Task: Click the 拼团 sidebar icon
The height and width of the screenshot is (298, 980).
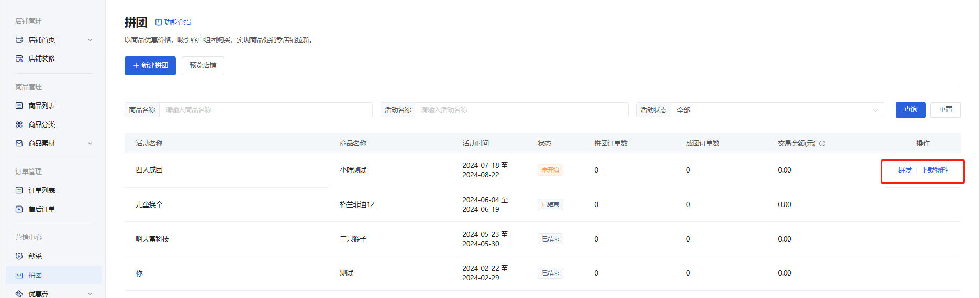Action: (x=19, y=275)
